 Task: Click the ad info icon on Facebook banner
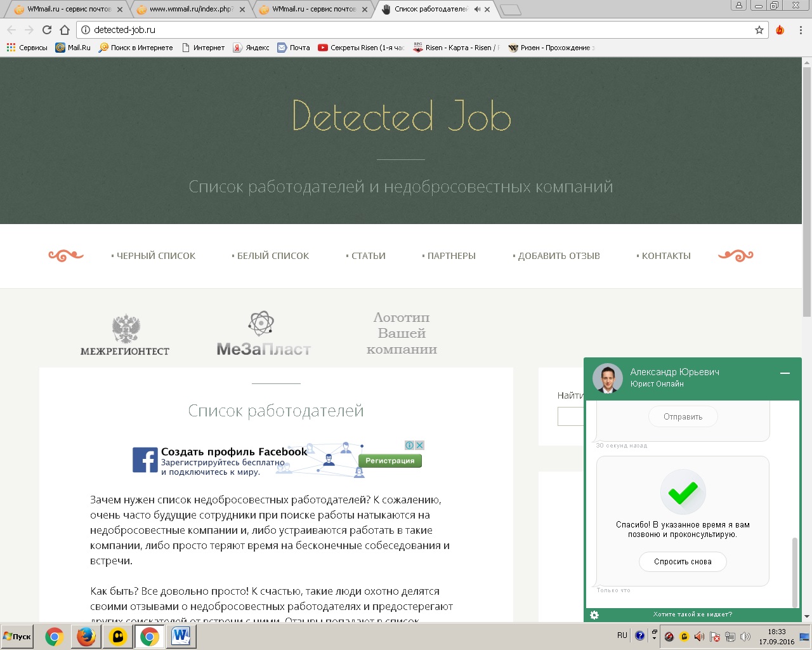coord(410,445)
